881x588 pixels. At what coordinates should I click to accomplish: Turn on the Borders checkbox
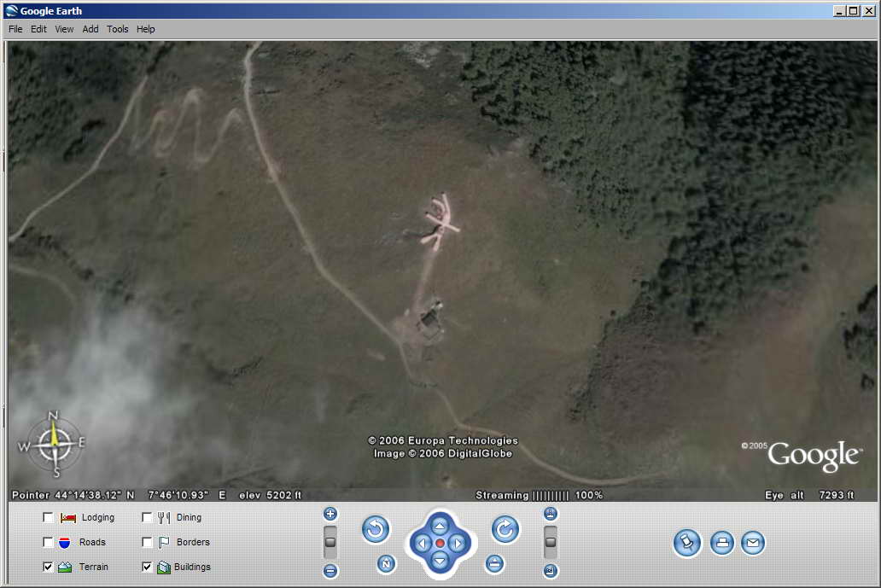tap(147, 542)
